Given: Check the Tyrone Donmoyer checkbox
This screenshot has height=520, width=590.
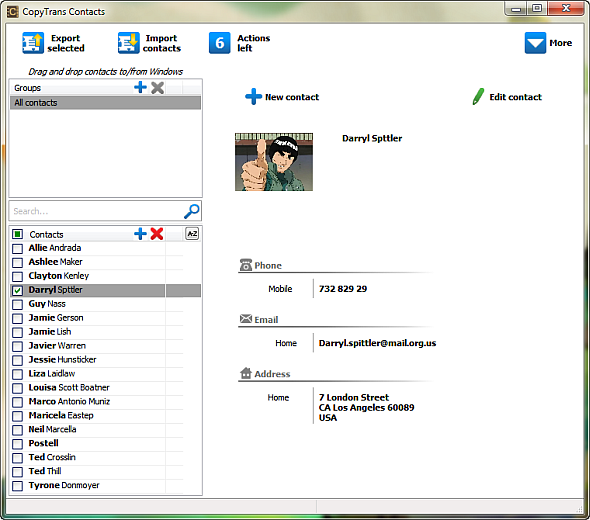Looking at the screenshot, I should (x=17, y=486).
